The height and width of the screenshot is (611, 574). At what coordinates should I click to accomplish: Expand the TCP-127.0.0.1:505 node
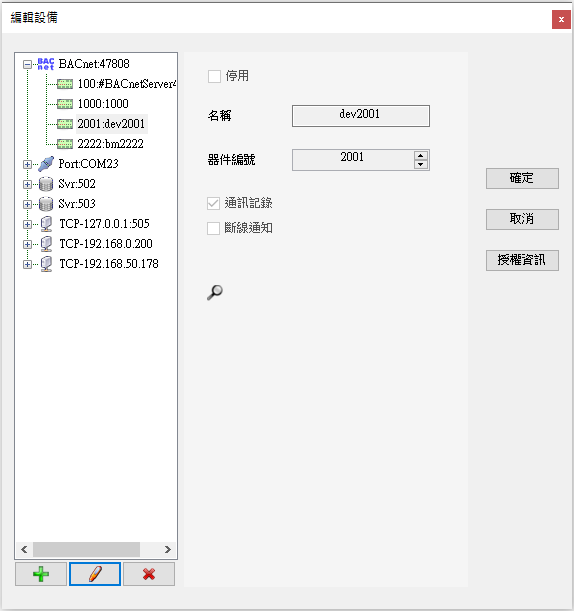[27, 224]
